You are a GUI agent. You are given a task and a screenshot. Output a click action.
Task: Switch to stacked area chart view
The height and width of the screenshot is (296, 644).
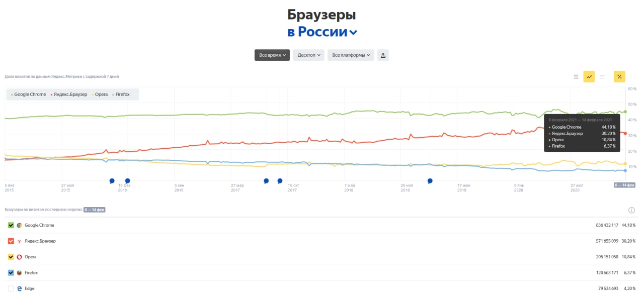576,77
